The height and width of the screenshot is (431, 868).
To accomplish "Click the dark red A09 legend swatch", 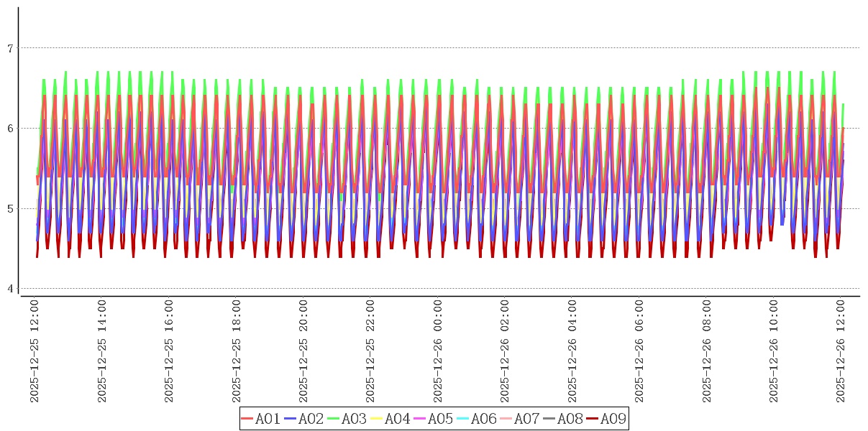I will pyautogui.click(x=593, y=419).
